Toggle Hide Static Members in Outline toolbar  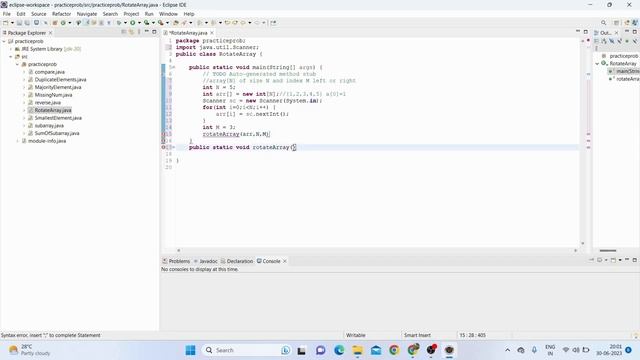(619, 41)
